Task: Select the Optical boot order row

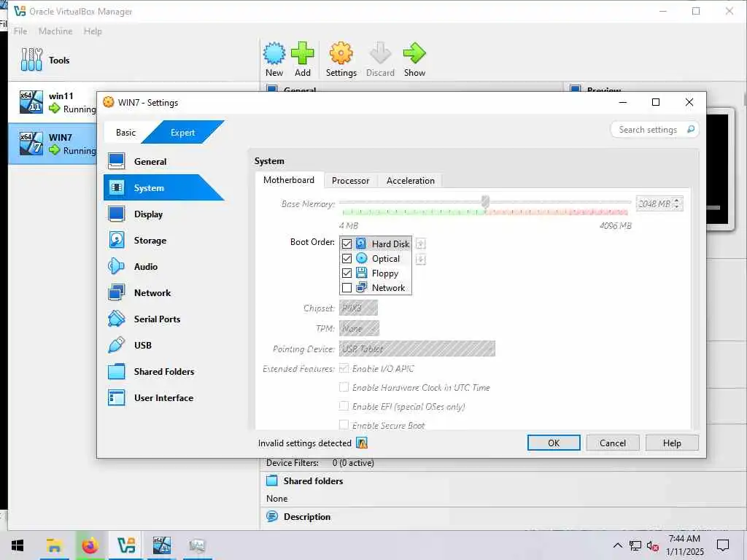Action: [x=376, y=259]
